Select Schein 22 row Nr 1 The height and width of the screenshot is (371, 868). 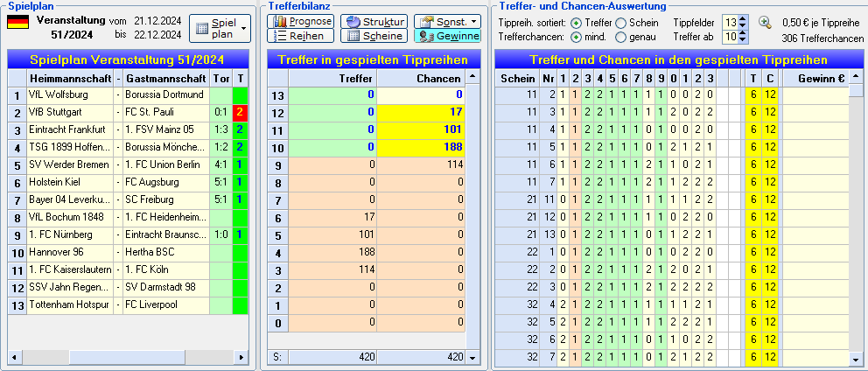tap(671, 252)
